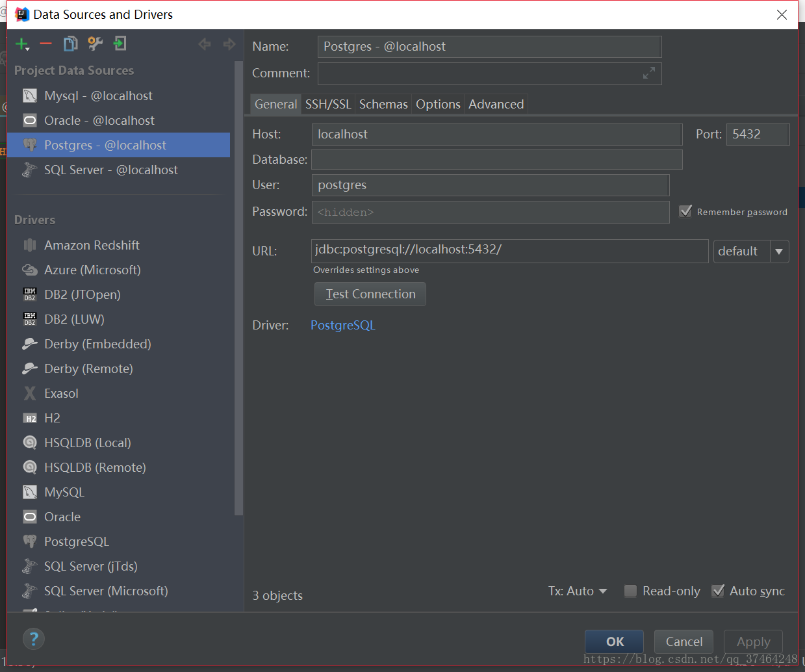Click the Derby (Remote) hat icon

point(30,368)
